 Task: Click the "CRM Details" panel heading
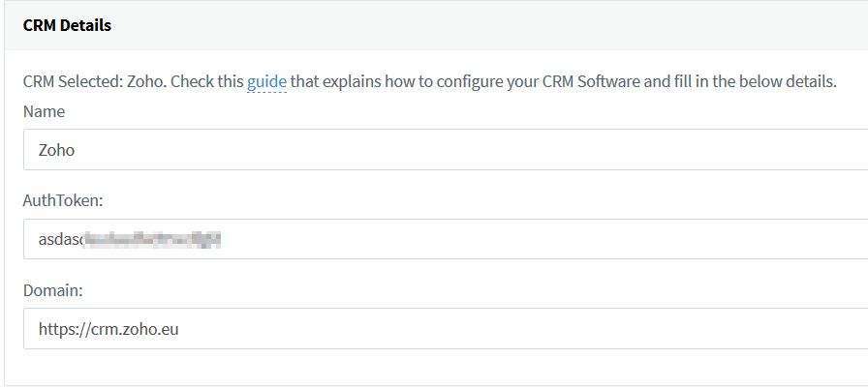tap(67, 26)
